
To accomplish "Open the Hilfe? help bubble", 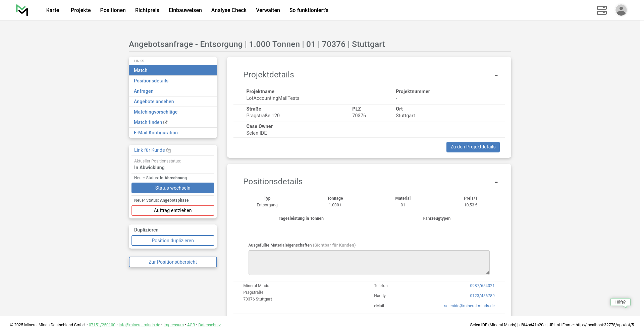I will point(620,302).
